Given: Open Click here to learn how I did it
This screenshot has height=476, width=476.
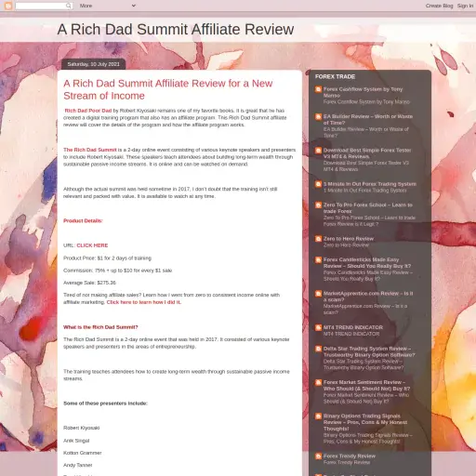Looking at the screenshot, I should pyautogui.click(x=144, y=302).
